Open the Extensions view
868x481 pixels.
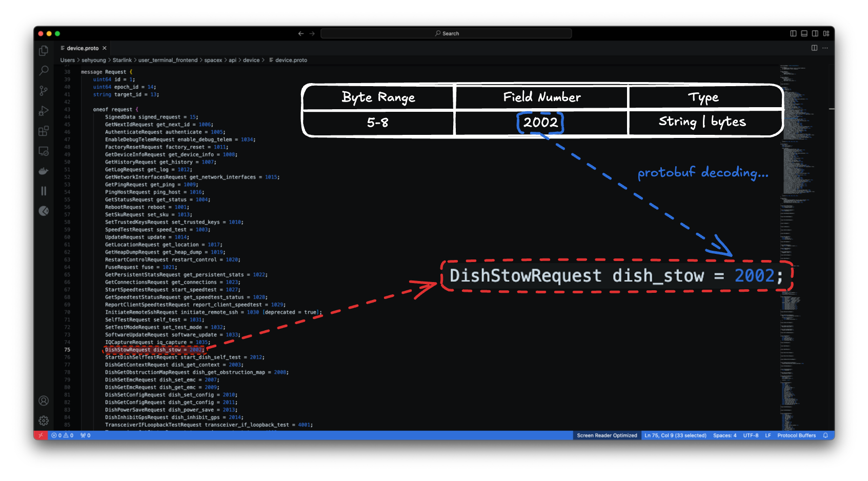tap(44, 131)
